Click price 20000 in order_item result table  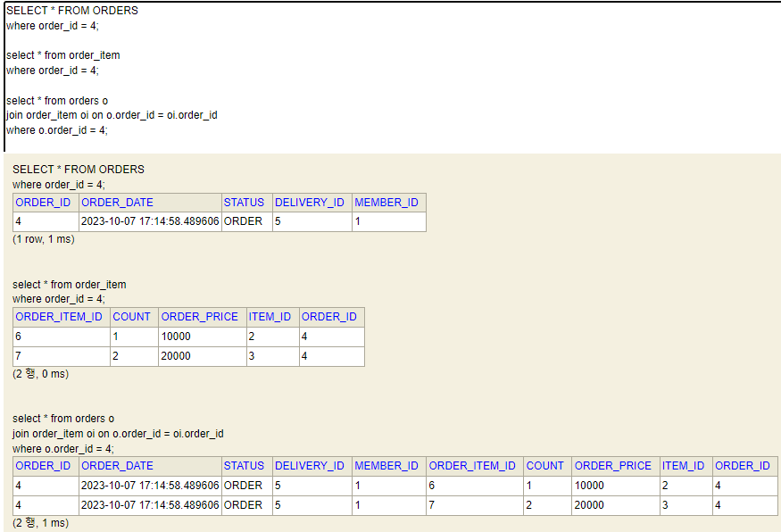203,356
